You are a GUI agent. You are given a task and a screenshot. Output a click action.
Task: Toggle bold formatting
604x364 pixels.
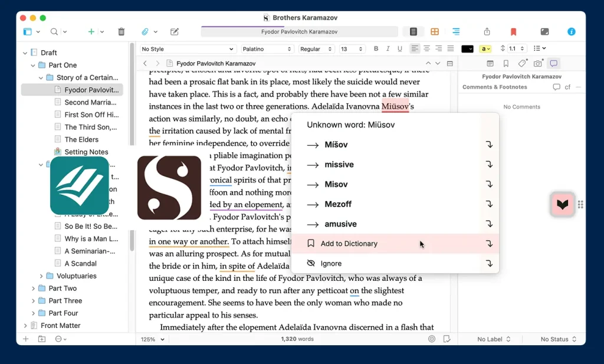pyautogui.click(x=376, y=48)
